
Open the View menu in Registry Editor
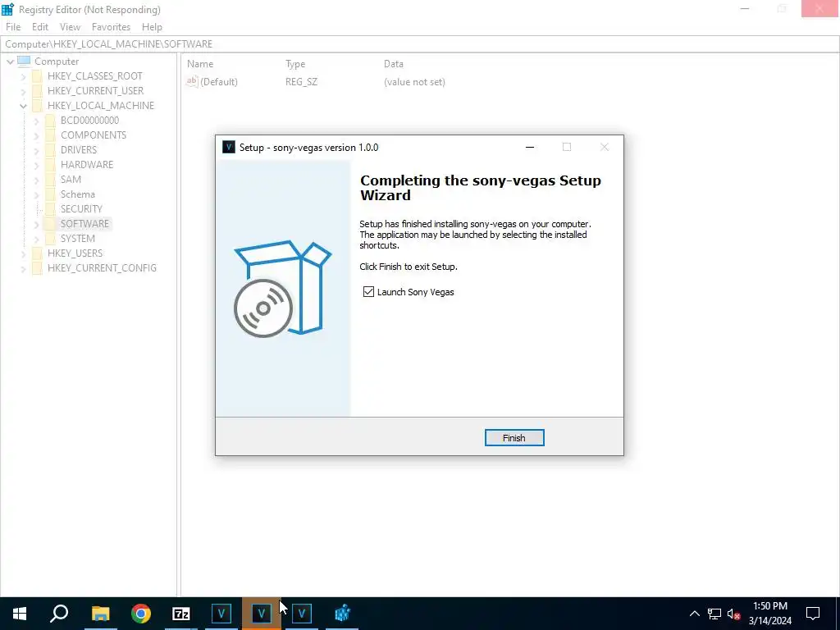[x=70, y=27]
